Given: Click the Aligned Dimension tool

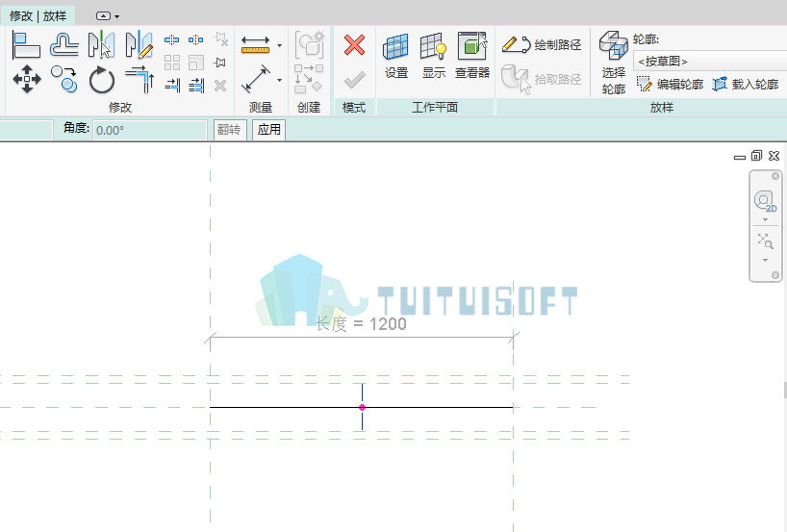Looking at the screenshot, I should [x=256, y=79].
